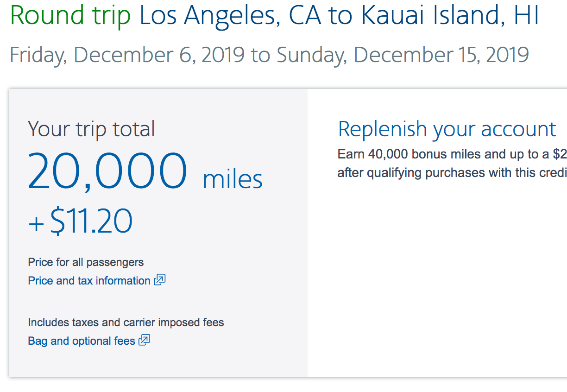Viewport: 567px width, 392px height.
Task: Click the after qualifying purchases text line
Action: 452,173
